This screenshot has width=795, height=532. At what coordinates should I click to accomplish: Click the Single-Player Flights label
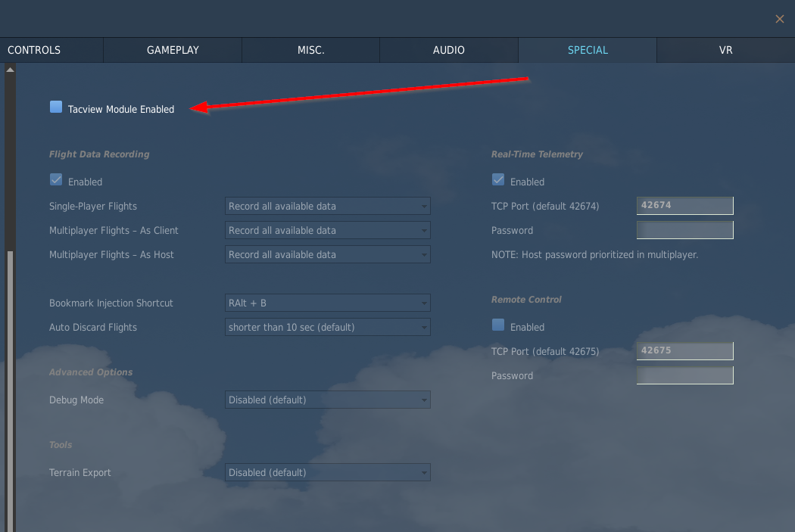[x=93, y=206]
